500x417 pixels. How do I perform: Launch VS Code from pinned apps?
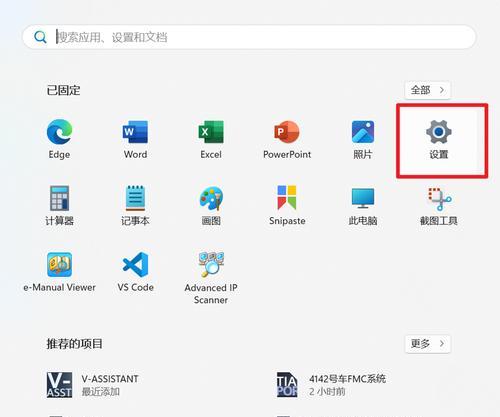[x=135, y=265]
